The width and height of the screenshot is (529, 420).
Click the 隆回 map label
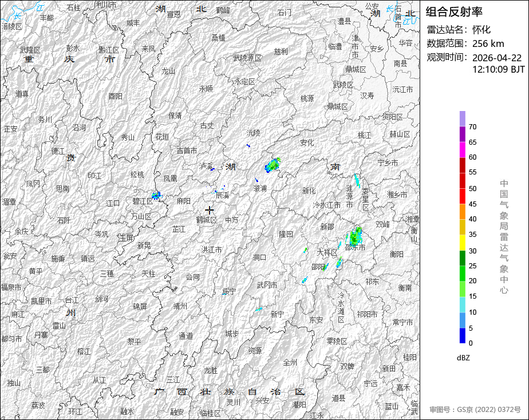tap(286, 234)
